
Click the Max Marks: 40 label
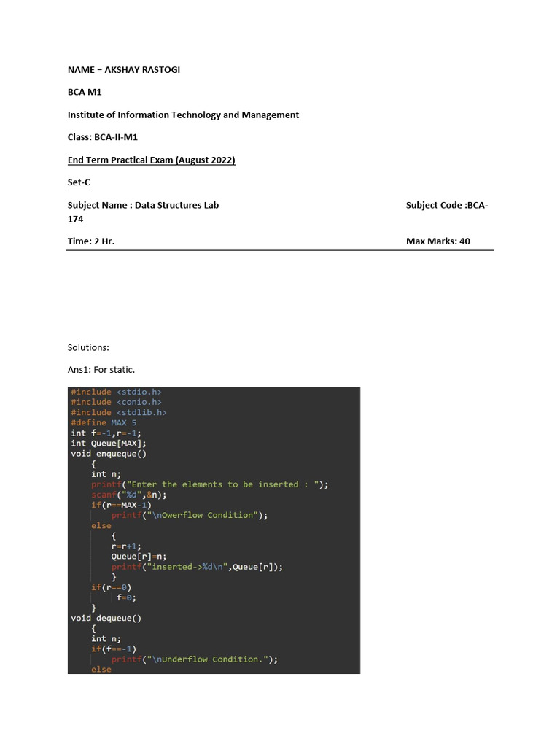coord(438,241)
